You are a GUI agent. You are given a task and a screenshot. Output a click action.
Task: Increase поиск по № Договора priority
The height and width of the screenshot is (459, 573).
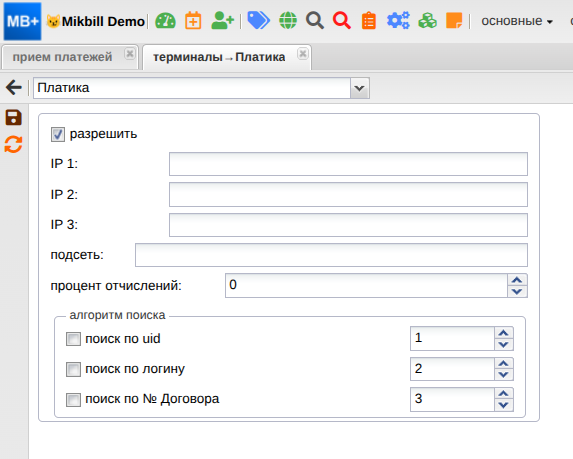504,393
